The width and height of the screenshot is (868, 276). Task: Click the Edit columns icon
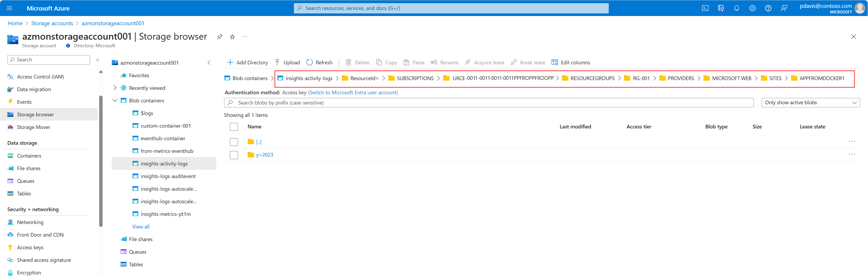tap(554, 62)
